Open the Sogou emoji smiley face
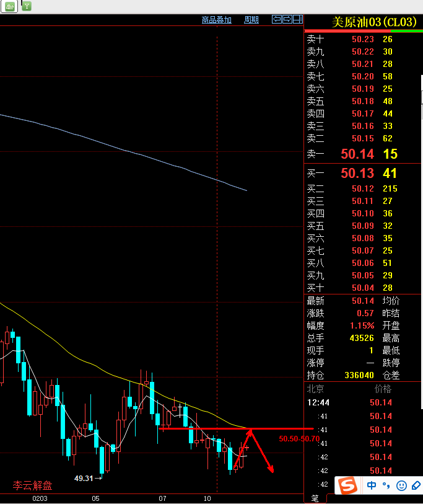Image resolution: width=423 pixels, height=504 pixels. 401,485
